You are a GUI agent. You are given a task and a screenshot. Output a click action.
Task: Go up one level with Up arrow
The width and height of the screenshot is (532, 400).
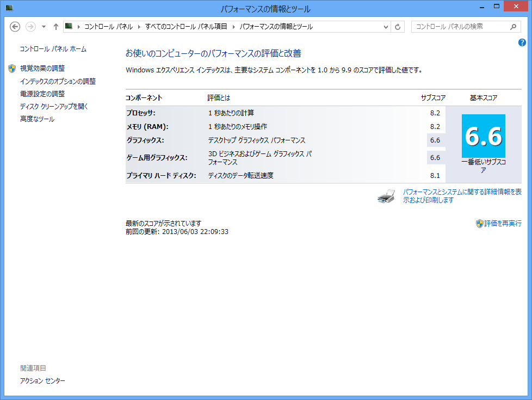pyautogui.click(x=56, y=27)
